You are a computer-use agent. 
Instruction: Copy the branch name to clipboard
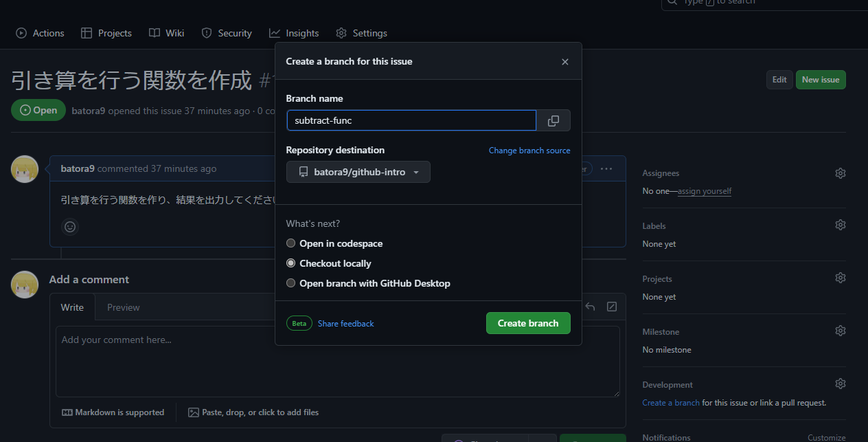[553, 121]
